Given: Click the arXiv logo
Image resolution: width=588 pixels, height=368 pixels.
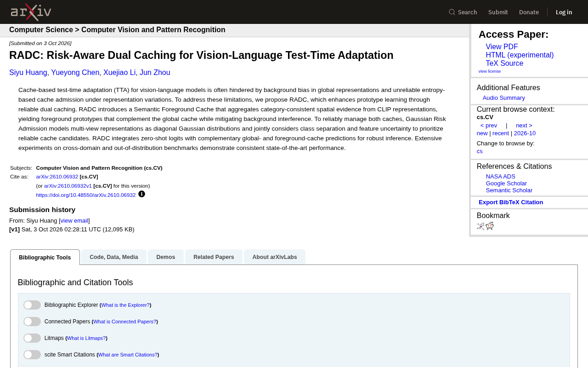Looking at the screenshot, I should point(31,12).
